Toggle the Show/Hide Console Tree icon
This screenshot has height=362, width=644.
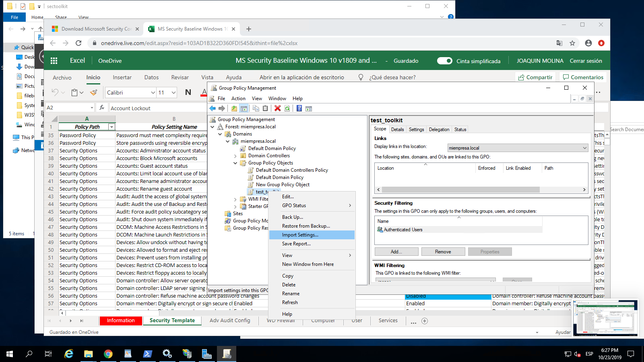click(244, 108)
